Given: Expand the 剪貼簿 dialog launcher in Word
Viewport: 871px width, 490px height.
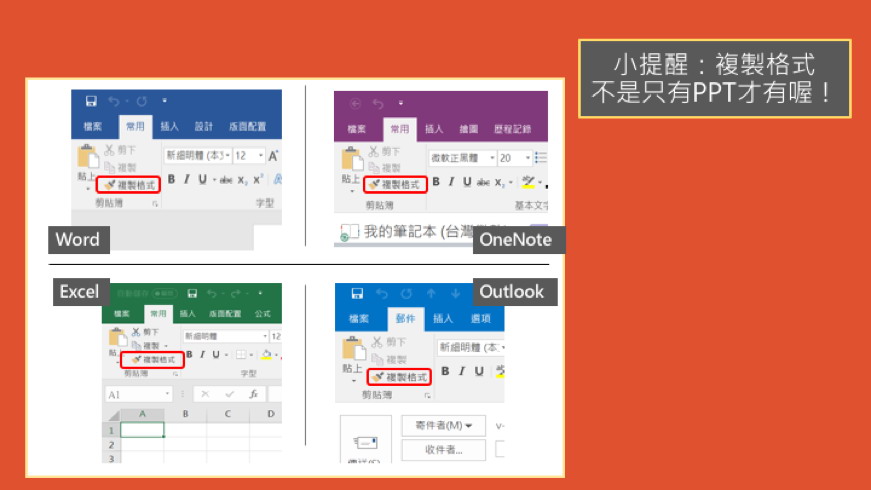Looking at the screenshot, I should point(155,204).
